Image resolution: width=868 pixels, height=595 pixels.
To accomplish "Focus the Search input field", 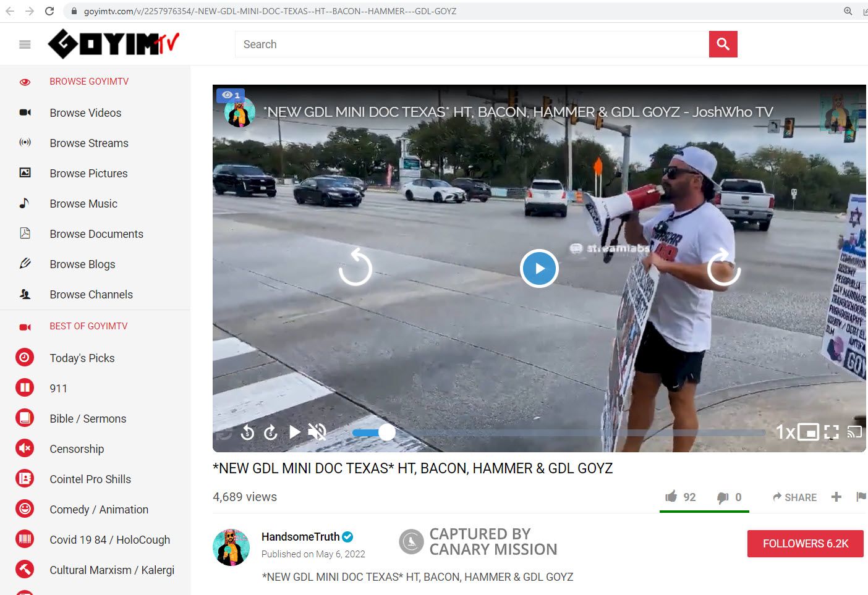I will [471, 44].
